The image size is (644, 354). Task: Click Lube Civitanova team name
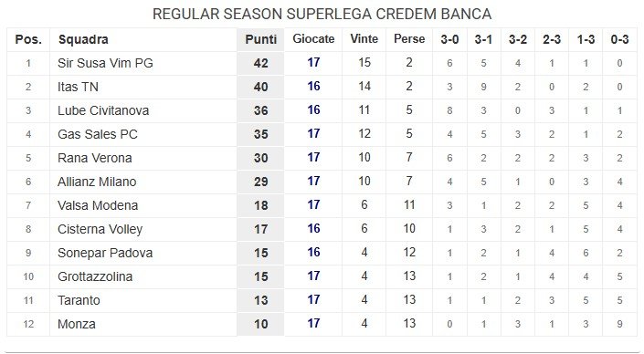pos(103,110)
